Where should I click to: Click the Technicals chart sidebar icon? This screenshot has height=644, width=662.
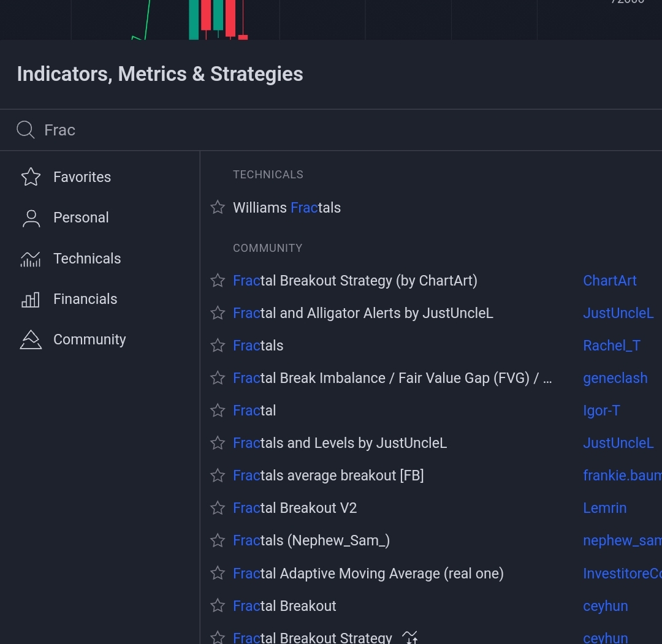pyautogui.click(x=31, y=259)
